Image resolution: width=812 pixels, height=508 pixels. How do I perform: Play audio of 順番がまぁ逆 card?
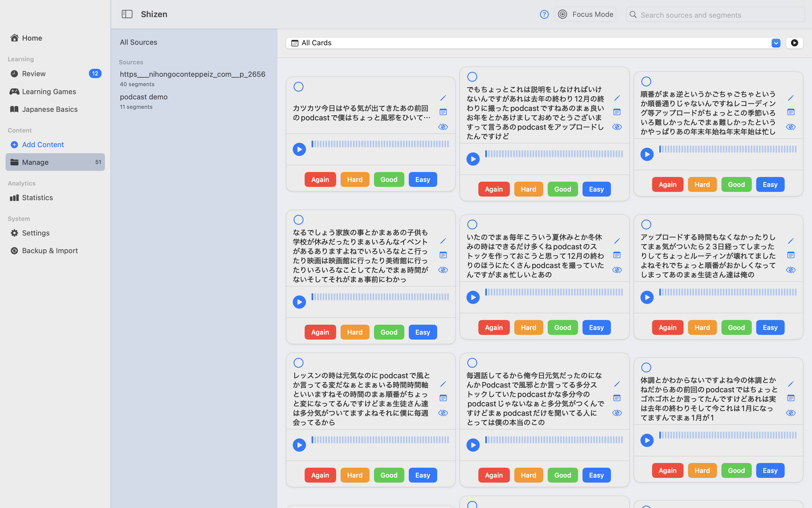tap(647, 155)
